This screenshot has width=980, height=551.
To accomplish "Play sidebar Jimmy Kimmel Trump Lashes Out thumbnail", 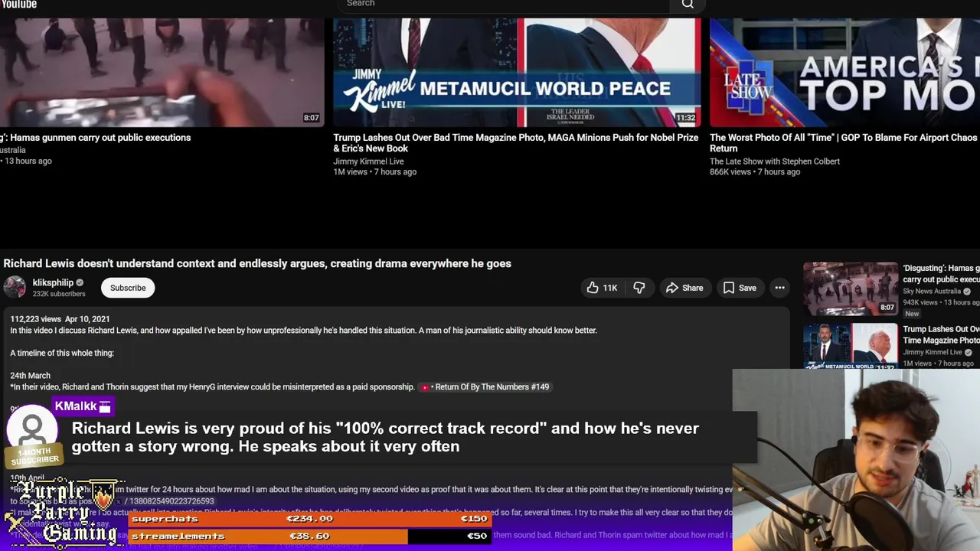I will [851, 347].
